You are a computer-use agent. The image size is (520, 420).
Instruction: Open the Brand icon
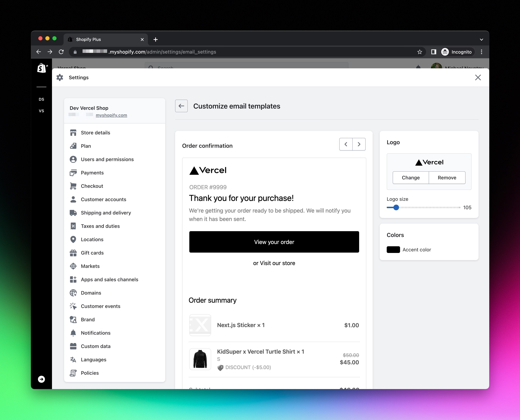pyautogui.click(x=73, y=319)
